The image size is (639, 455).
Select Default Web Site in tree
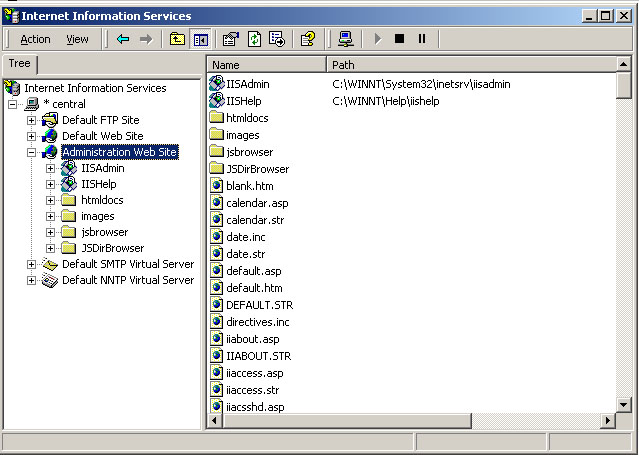point(103,136)
